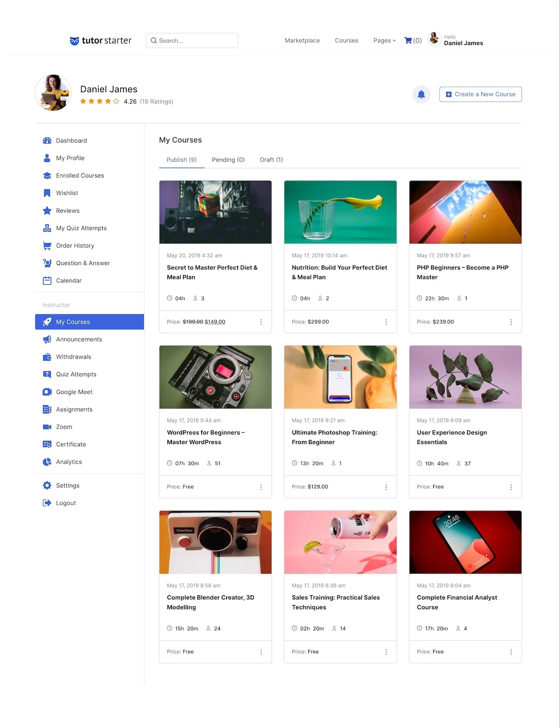Open options menu for Complete Financial Analyst Course

point(511,652)
